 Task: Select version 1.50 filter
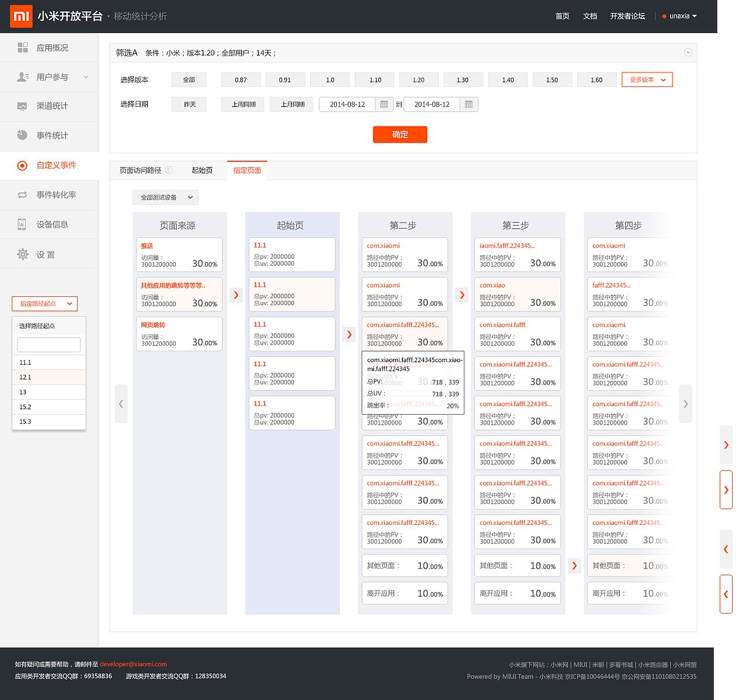point(552,80)
